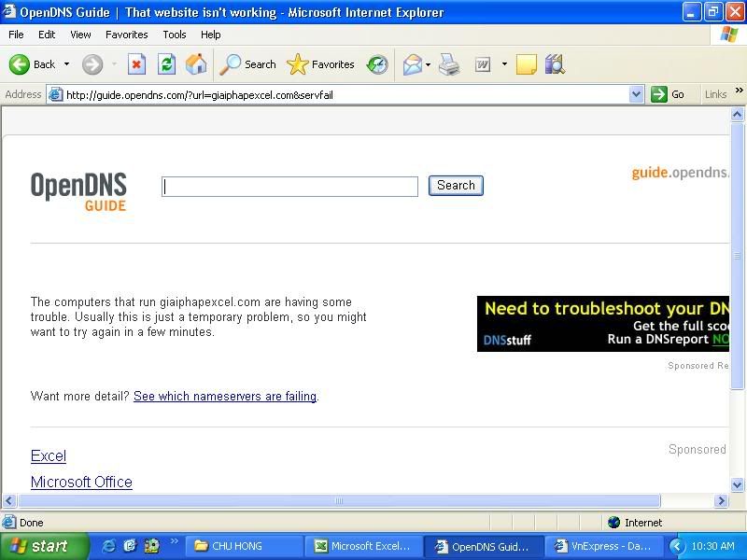The height and width of the screenshot is (560, 747).
Task: Switch to VnExpress taskbar window
Action: [603, 546]
